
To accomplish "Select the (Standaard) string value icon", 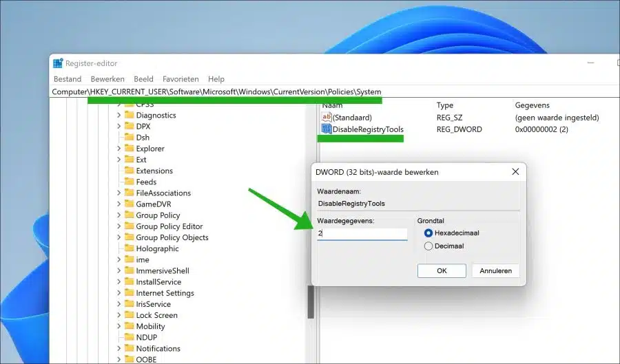I will point(327,117).
